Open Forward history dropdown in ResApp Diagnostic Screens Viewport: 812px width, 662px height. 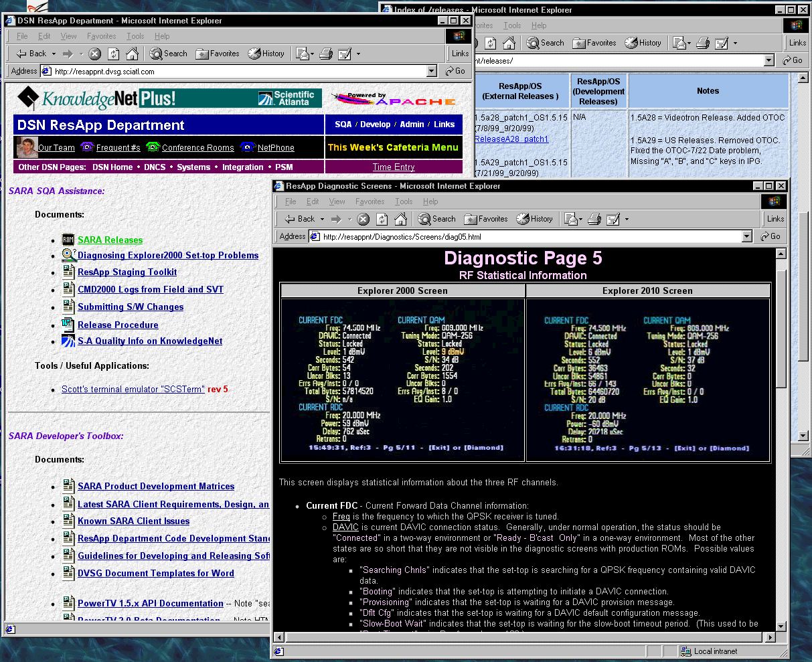tap(349, 219)
